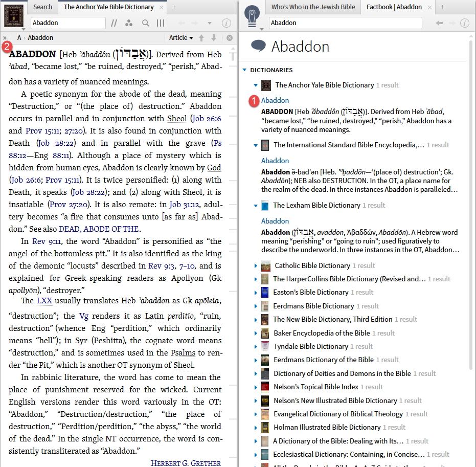Expand Dictionary of Deities and Demons in the Bible
The image size is (476, 467).
[x=256, y=374]
